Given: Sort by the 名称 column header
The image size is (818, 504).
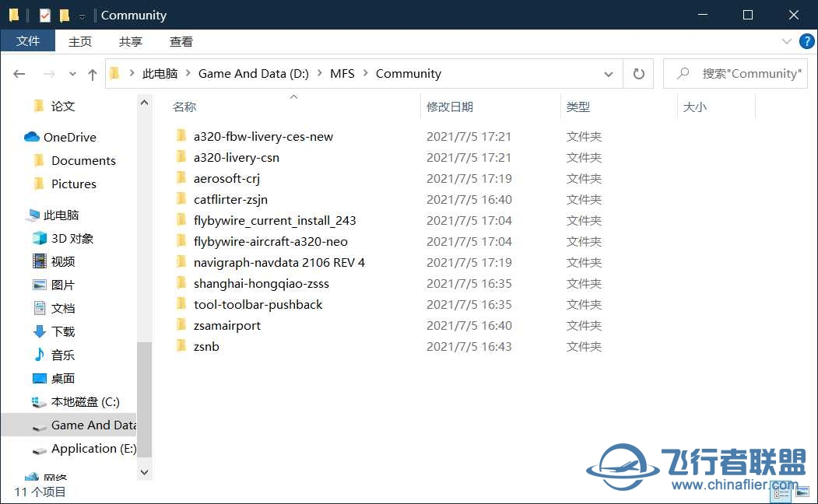Looking at the screenshot, I should (184, 107).
